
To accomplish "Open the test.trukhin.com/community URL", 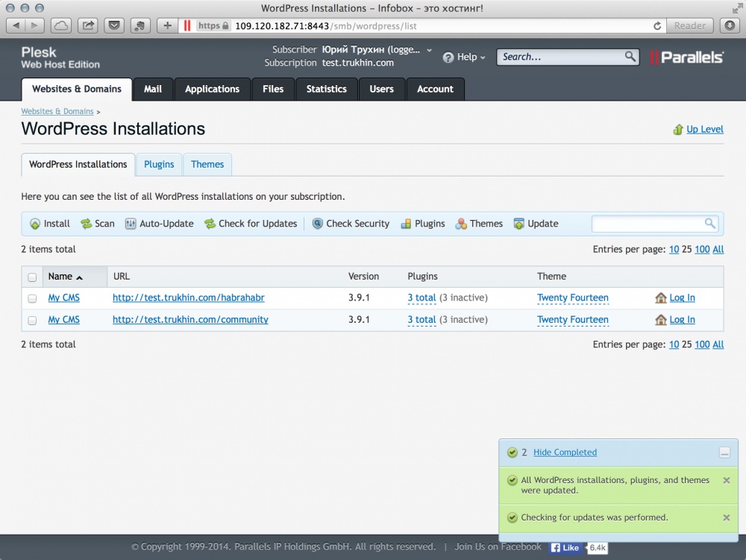I will pos(190,320).
